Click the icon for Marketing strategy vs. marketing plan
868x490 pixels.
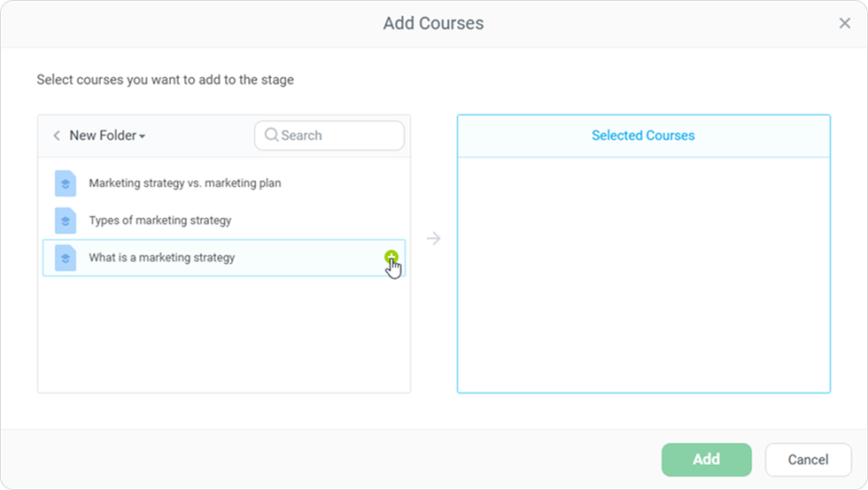66,183
